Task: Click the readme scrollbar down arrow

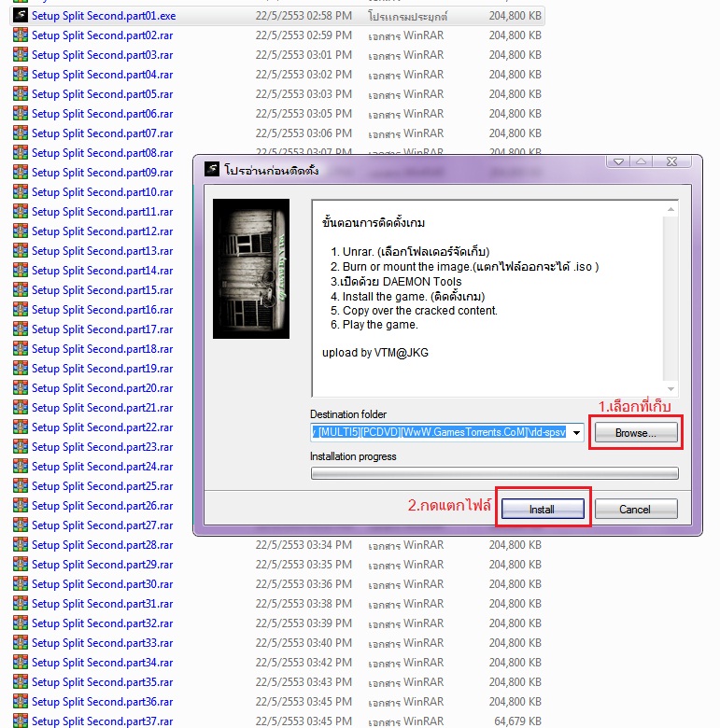Action: point(671,388)
